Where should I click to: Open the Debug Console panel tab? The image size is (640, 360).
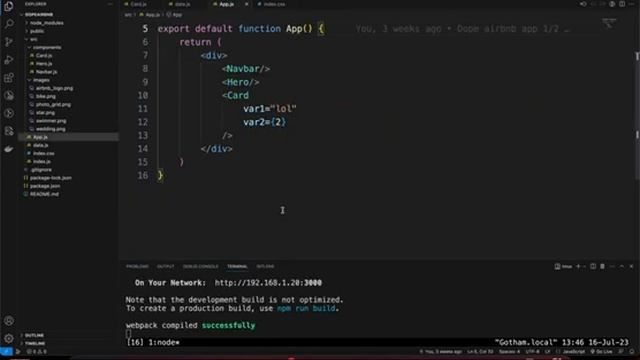coord(200,267)
